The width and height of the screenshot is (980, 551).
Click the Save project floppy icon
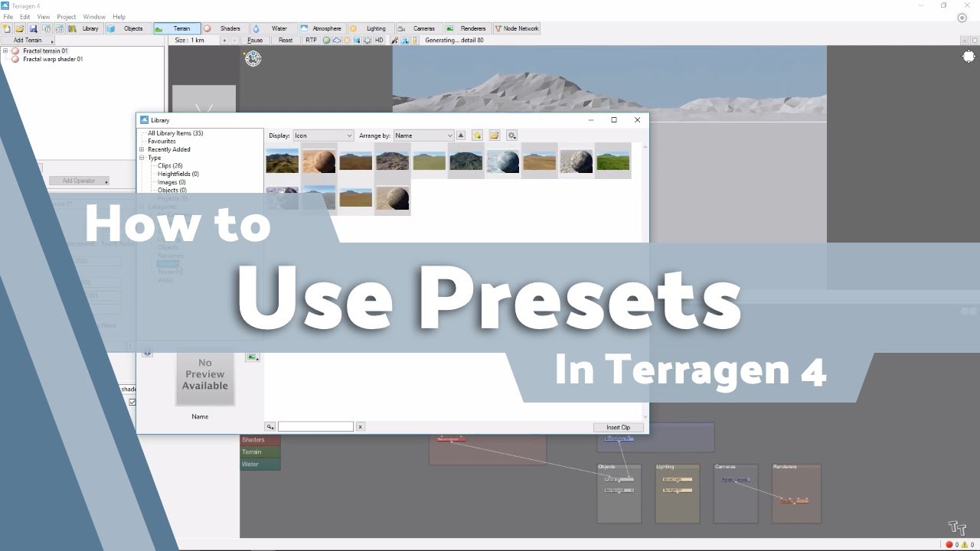(33, 28)
